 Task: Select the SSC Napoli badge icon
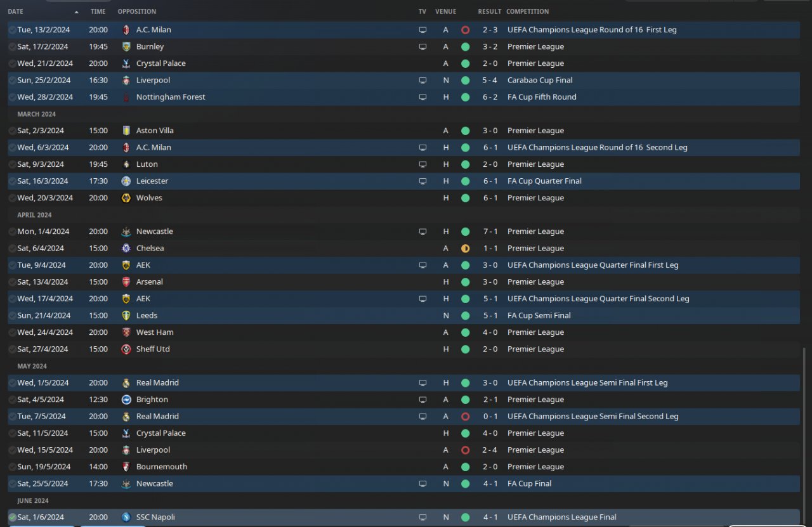tap(126, 517)
